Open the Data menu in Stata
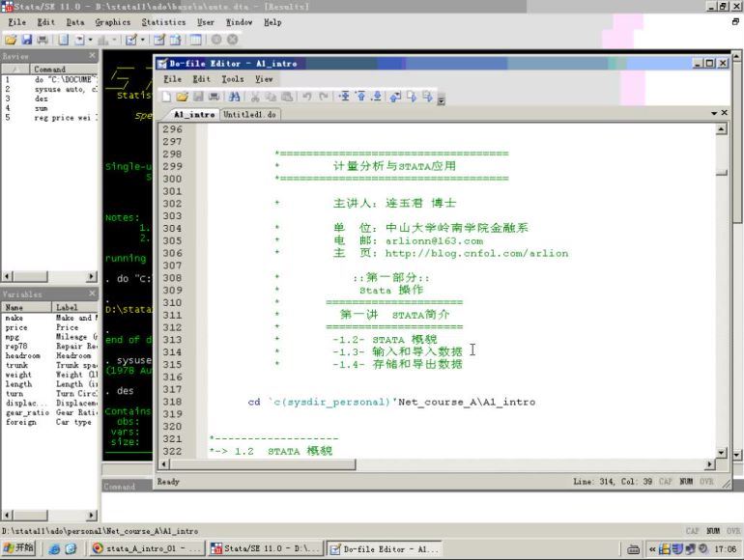Screen dimensions: 744x560 coord(75,22)
